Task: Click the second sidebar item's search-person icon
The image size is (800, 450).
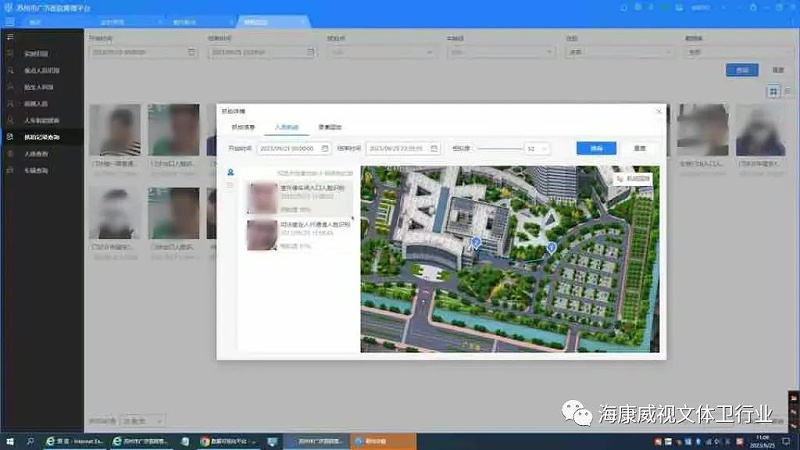Action: [10, 70]
